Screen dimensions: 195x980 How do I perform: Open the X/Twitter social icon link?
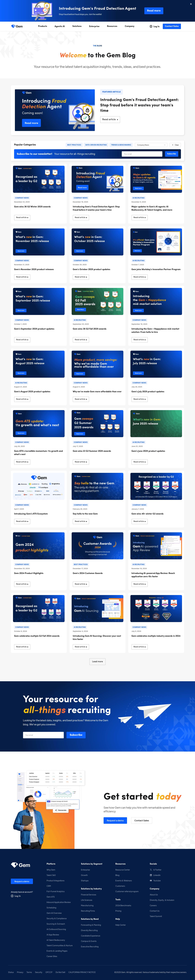coord(151,870)
